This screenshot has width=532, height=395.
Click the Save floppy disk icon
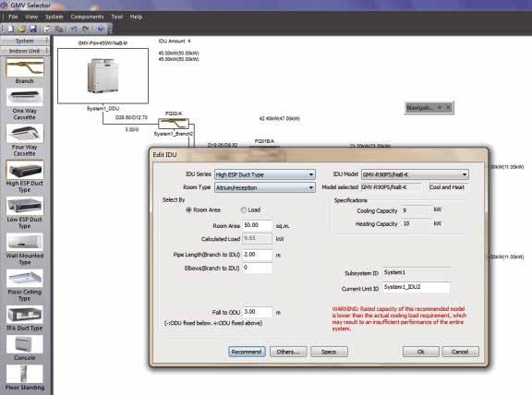[x=32, y=30]
